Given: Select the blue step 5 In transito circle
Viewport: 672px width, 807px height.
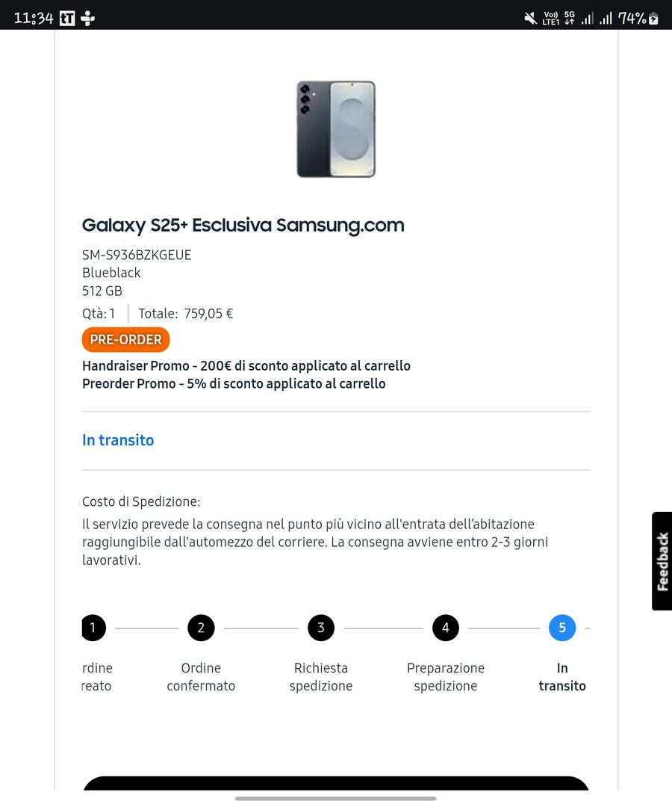Looking at the screenshot, I should (x=562, y=628).
